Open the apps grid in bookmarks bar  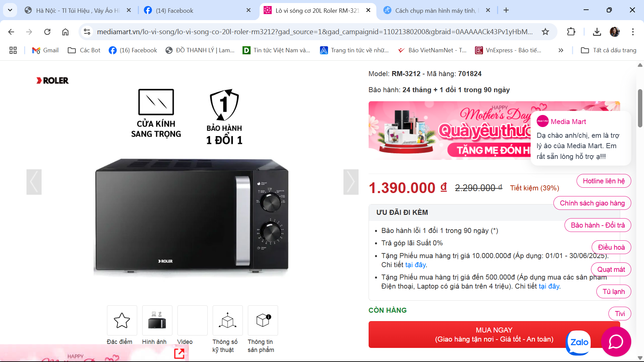pyautogui.click(x=13, y=50)
